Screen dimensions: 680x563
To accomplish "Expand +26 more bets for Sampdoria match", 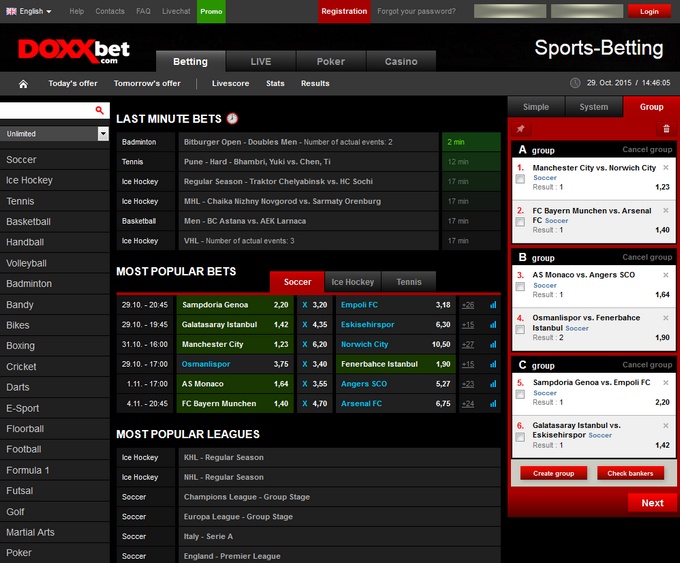I will [x=468, y=305].
